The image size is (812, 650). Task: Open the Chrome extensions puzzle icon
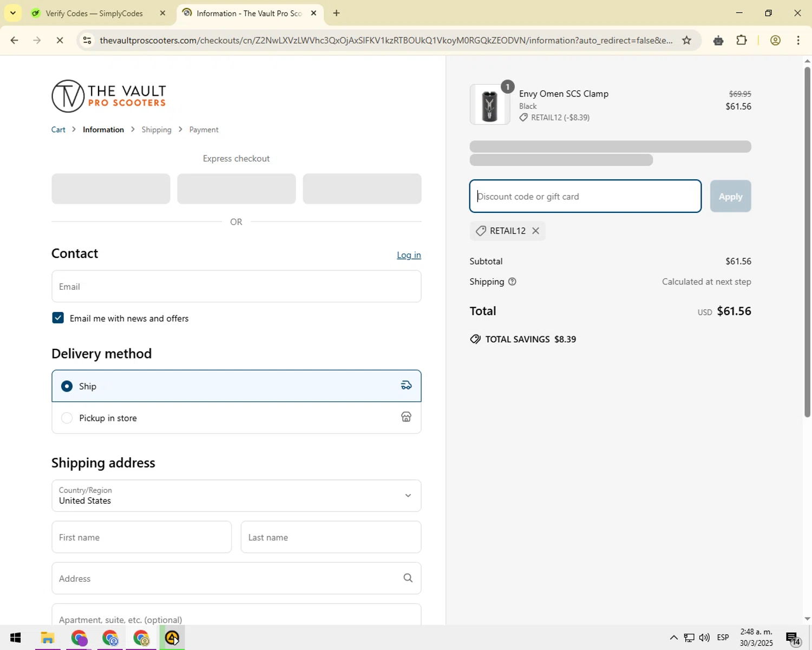(x=742, y=40)
